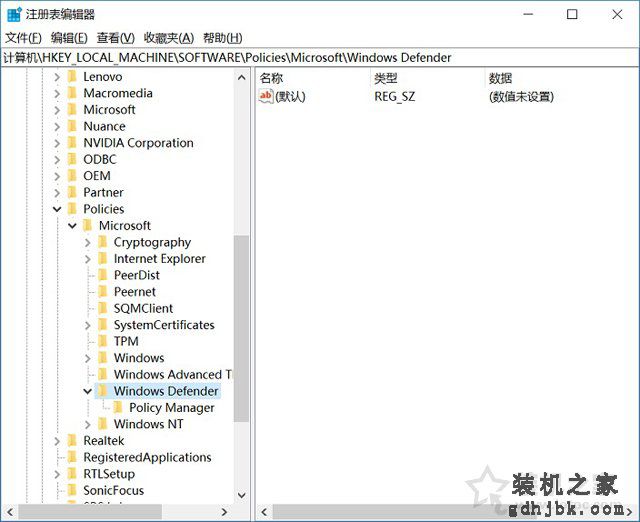This screenshot has width=640, height=522.
Task: Open the 收藏夹(A) menu
Action: (169, 38)
